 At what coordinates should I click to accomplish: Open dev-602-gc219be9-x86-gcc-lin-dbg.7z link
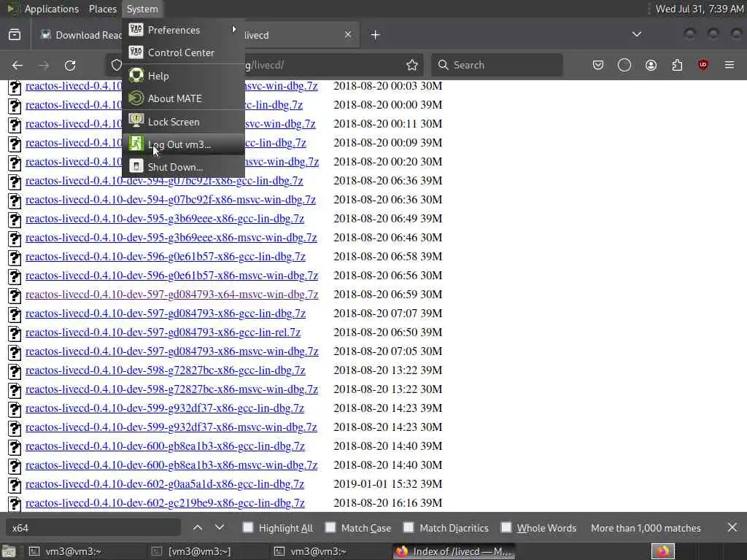(165, 503)
